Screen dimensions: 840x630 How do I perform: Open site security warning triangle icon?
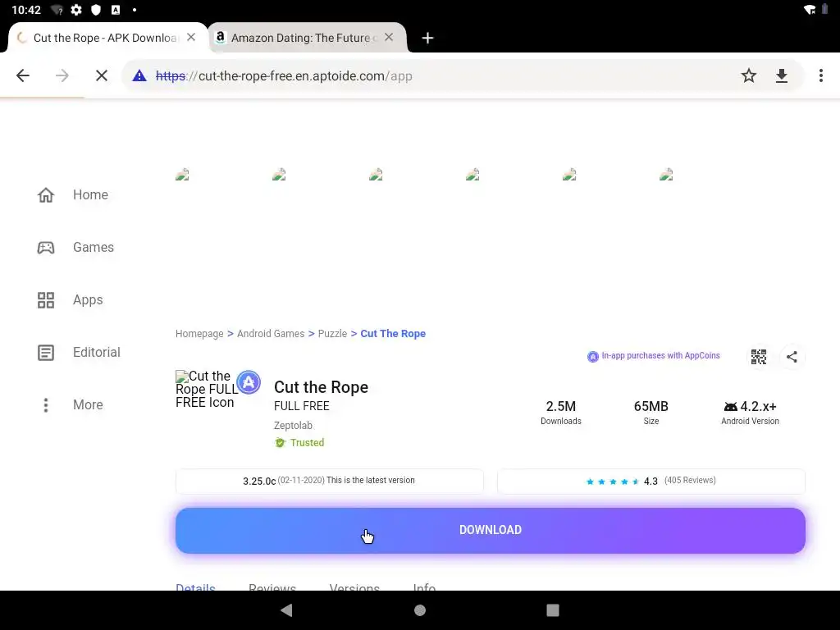(139, 75)
